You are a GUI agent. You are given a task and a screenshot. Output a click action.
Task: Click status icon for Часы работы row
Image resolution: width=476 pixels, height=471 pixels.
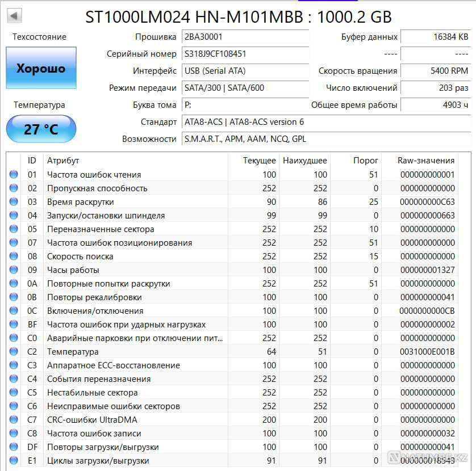[14, 270]
